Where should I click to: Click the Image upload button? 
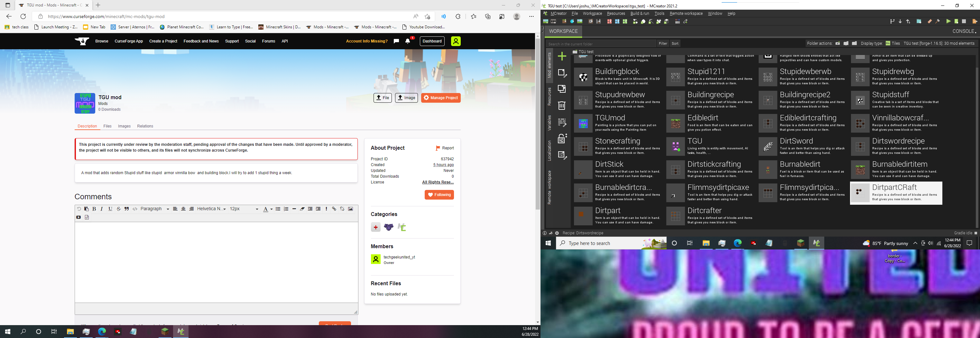point(406,98)
